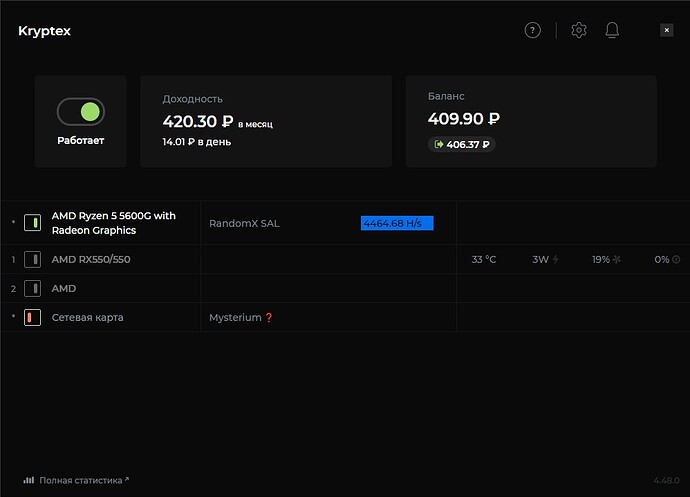Click the Mysterium label

point(235,317)
